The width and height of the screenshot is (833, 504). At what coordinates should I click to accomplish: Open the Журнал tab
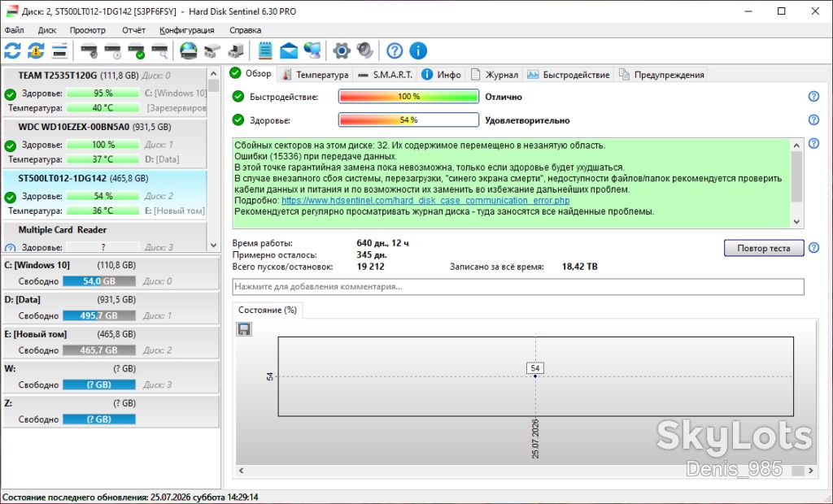coord(495,75)
